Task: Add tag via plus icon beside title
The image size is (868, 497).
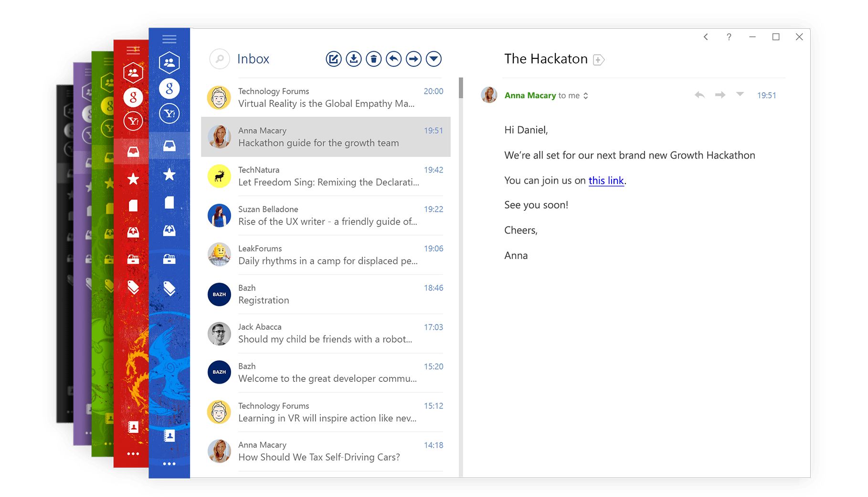Action: click(x=598, y=60)
